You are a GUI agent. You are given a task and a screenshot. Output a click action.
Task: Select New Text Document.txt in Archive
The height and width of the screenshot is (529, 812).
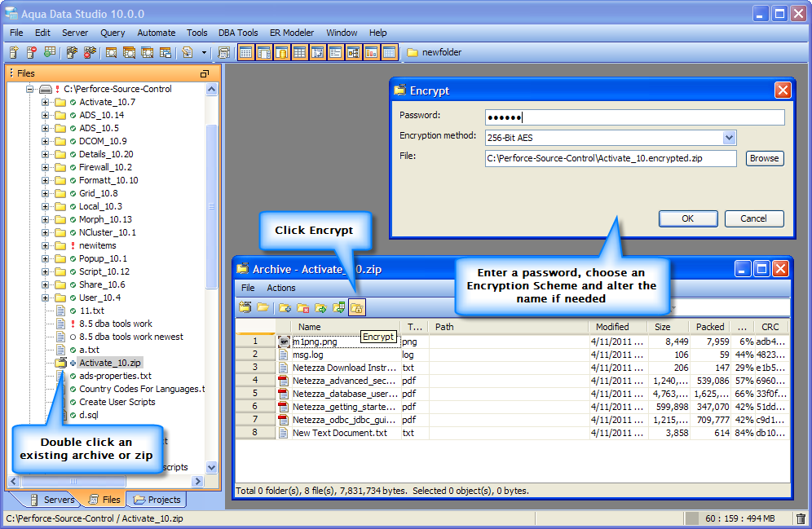(513, 433)
